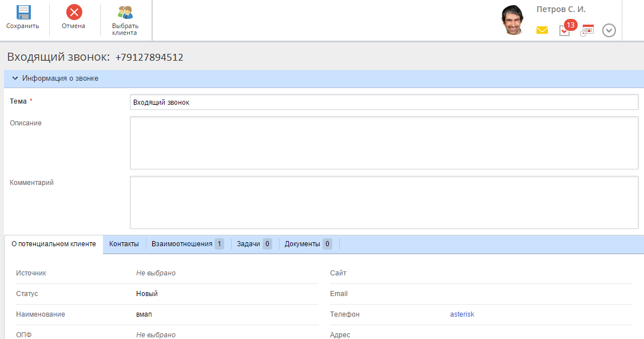
Task: Click the user profile photo
Action: pyautogui.click(x=512, y=21)
